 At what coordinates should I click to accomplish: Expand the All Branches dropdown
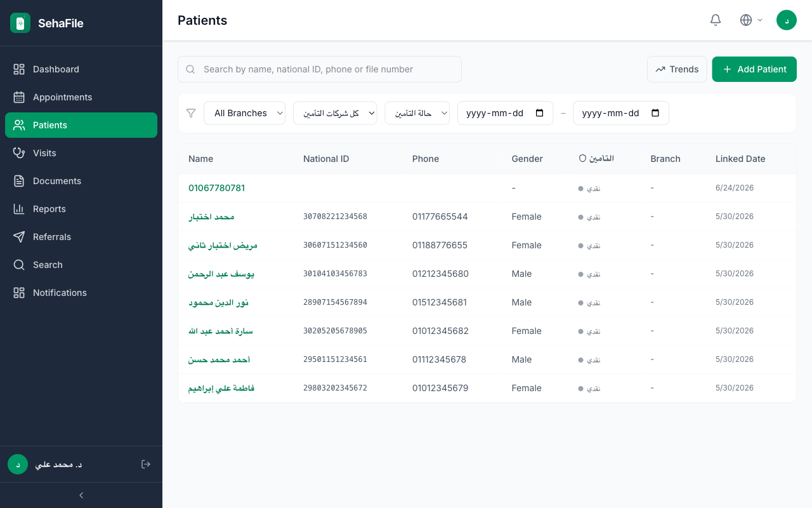point(244,113)
